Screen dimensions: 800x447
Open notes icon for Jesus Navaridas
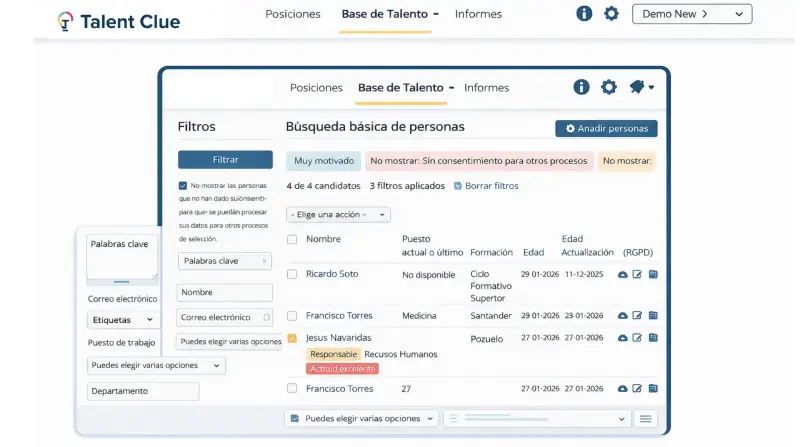[x=653, y=337]
